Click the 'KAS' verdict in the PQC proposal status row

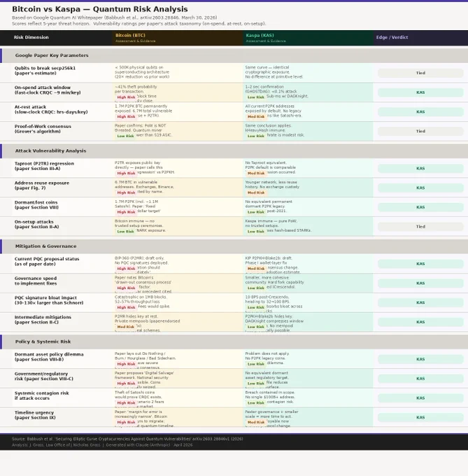[420, 264]
